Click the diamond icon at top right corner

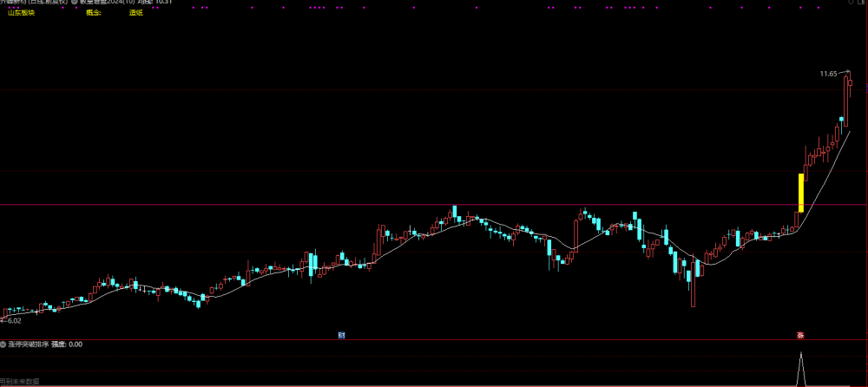coord(851,3)
